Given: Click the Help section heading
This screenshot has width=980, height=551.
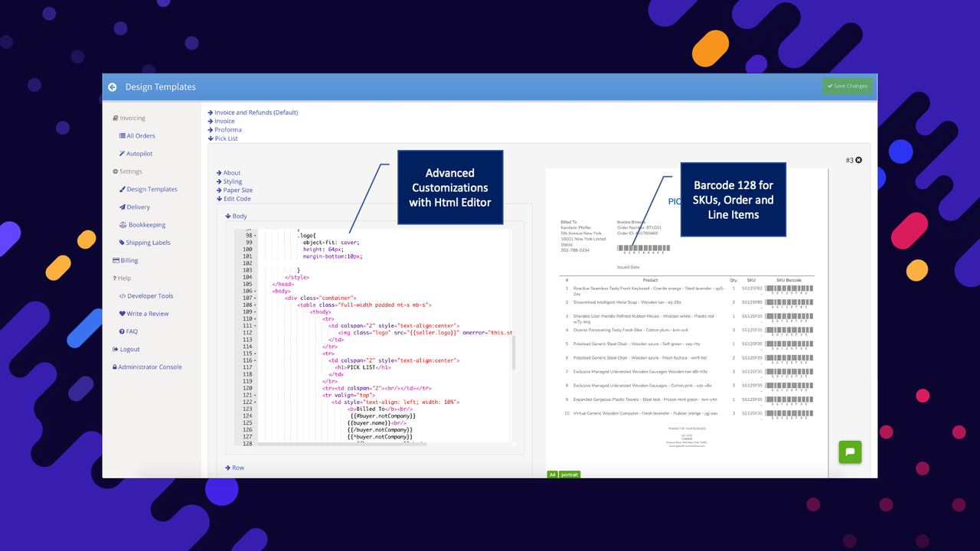Looking at the screenshot, I should point(122,278).
